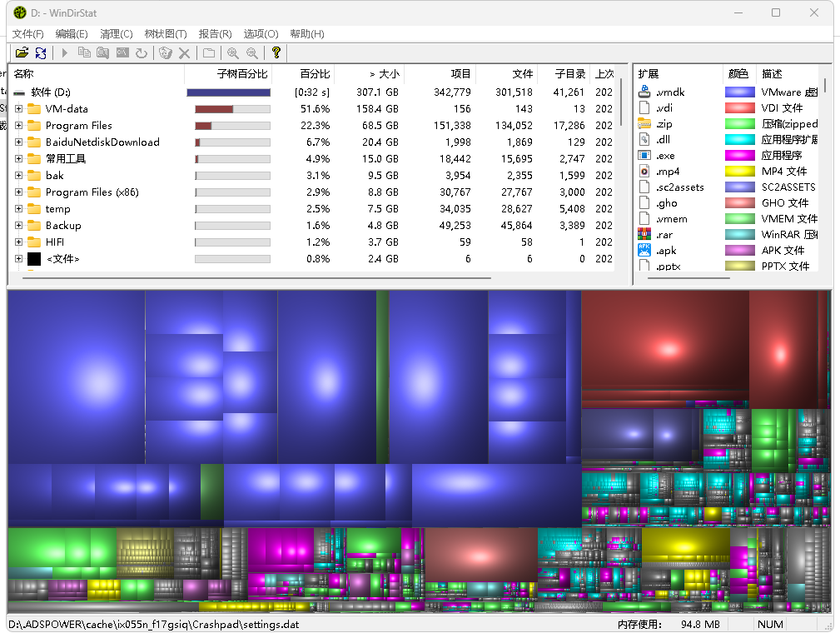Click the Refresh All toolbar icon
The width and height of the screenshot is (840, 638).
pyautogui.click(x=40, y=53)
